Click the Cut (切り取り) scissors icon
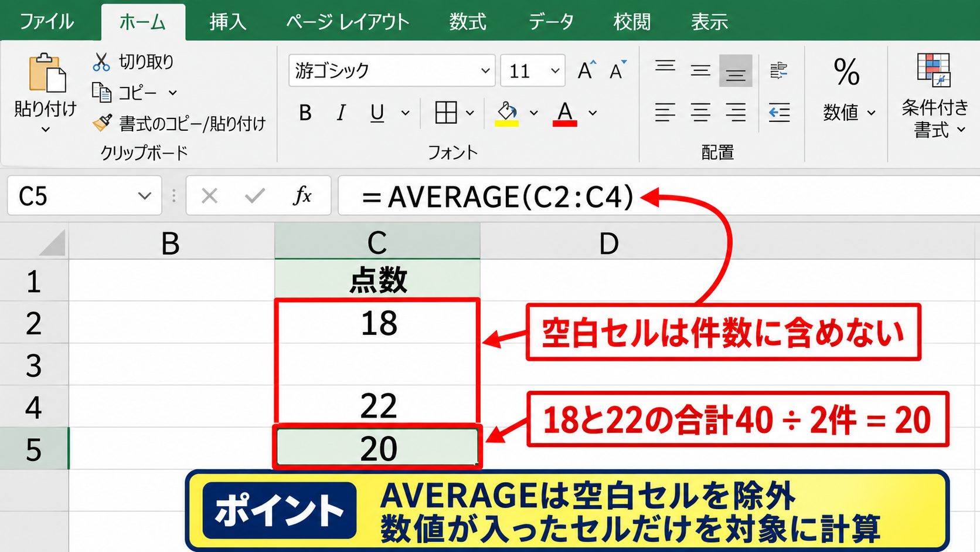Screen dimensions: 980x552 (x=101, y=62)
